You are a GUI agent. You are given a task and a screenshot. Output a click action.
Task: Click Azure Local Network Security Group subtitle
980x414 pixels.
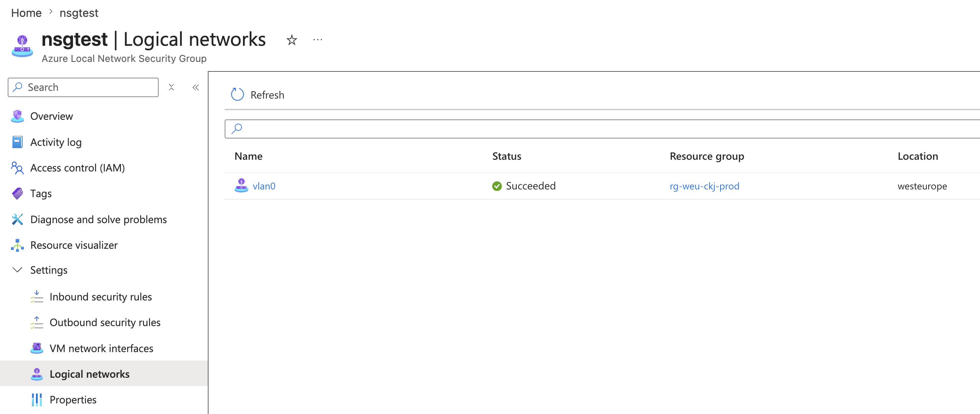pyautogui.click(x=124, y=59)
